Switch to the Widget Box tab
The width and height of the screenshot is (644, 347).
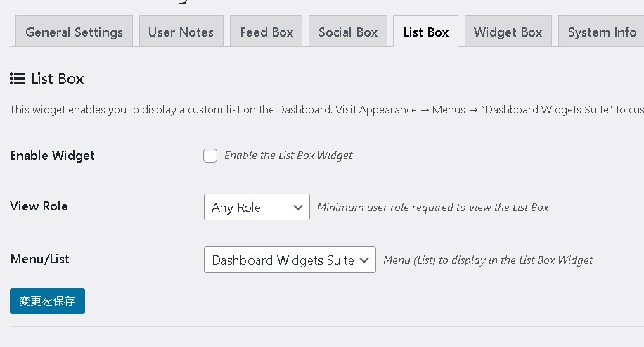pyautogui.click(x=508, y=32)
